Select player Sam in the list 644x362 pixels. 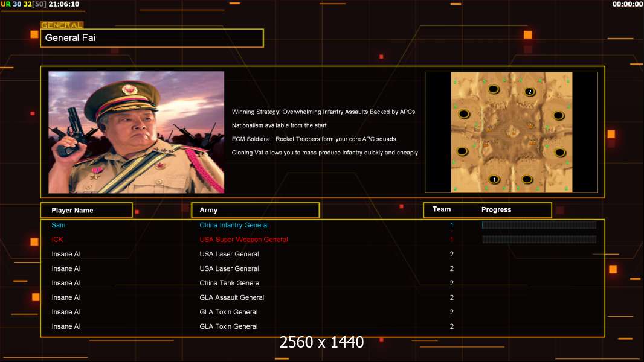point(59,225)
